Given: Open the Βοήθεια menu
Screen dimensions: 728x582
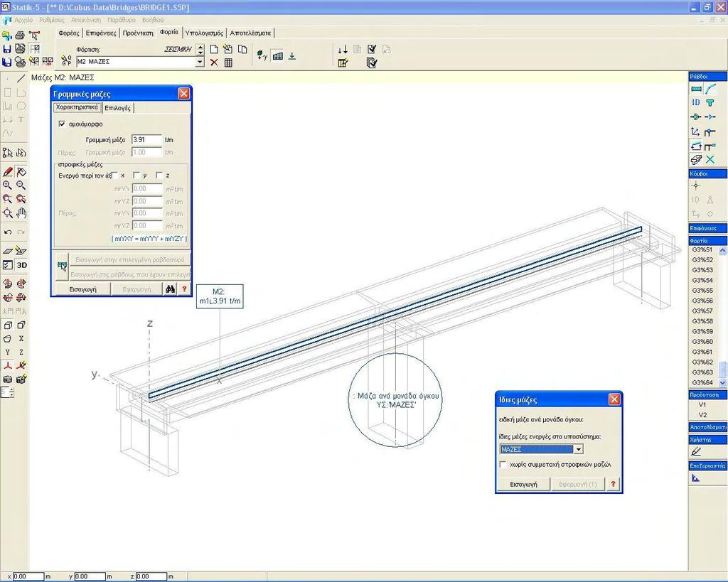Looking at the screenshot, I should tap(153, 20).
